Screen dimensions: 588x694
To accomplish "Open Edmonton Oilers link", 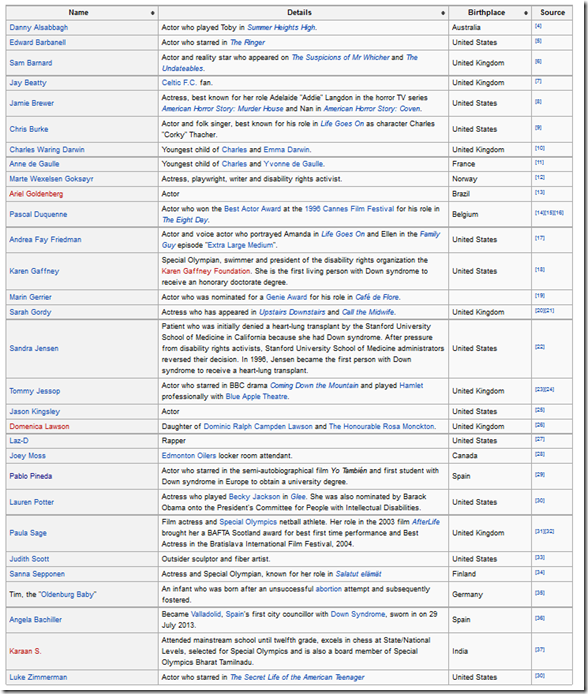I will 189,456.
